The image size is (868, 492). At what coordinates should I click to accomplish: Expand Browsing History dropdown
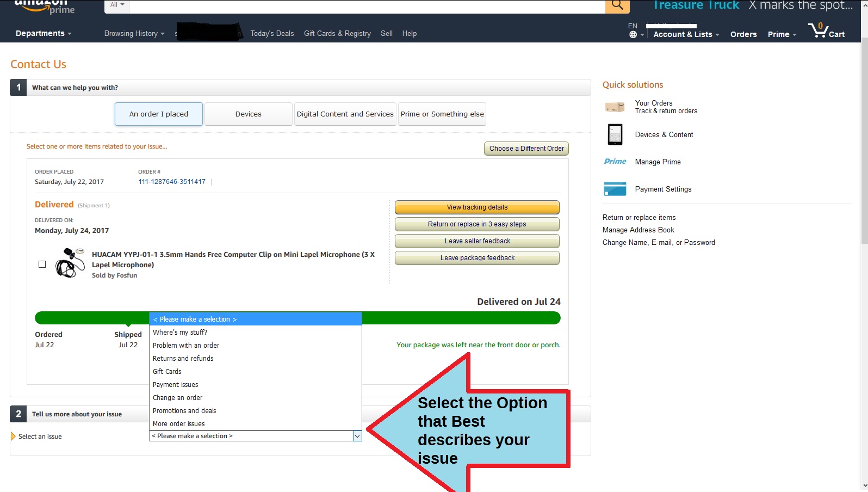134,33
